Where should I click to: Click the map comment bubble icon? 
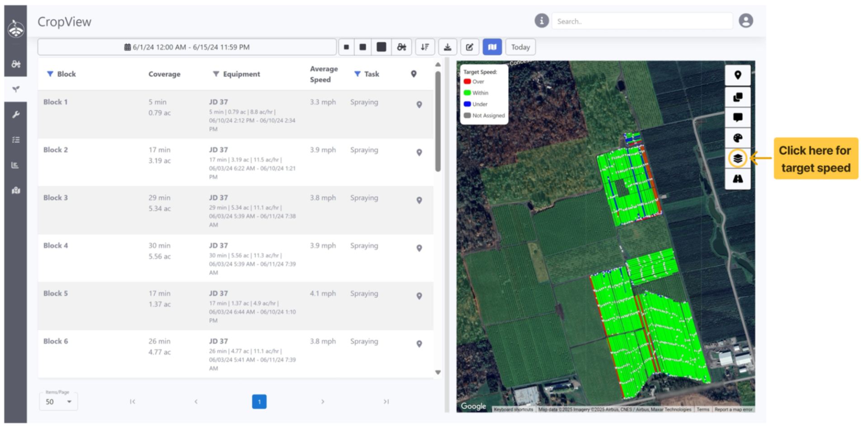737,118
